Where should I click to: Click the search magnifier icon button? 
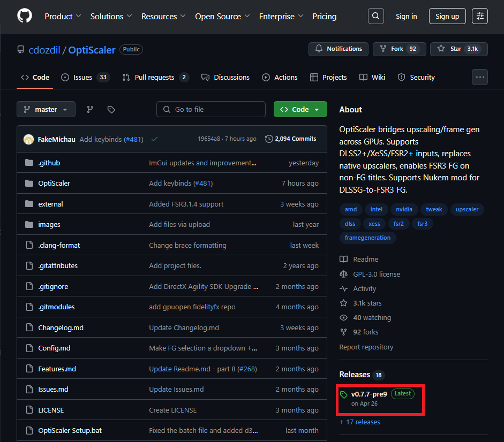pyautogui.click(x=376, y=16)
